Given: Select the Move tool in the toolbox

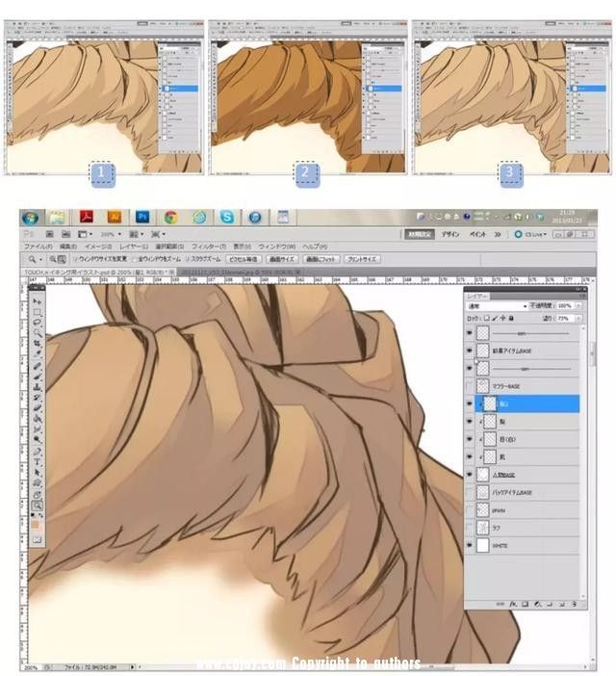Looking at the screenshot, I should 38,301.
